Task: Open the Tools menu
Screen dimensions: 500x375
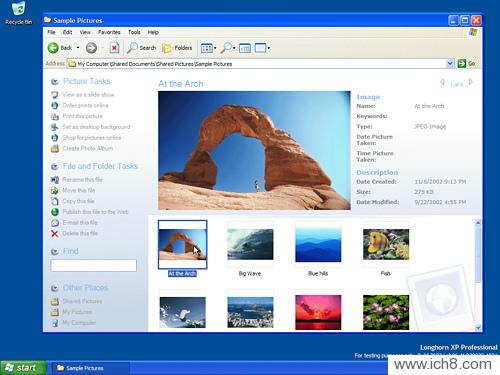Action: 134,32
